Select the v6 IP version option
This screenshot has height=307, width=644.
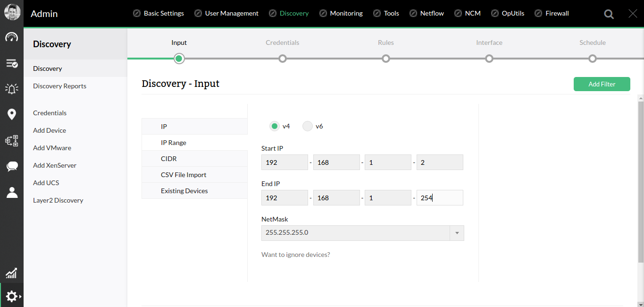coord(308,126)
